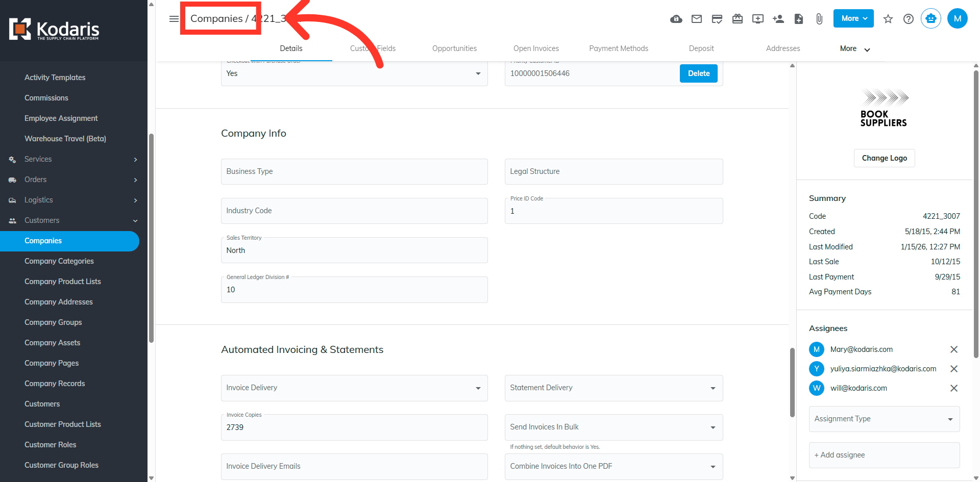Switch to the Open Invoices tab
Image resolution: width=980 pixels, height=482 pixels.
(536, 48)
